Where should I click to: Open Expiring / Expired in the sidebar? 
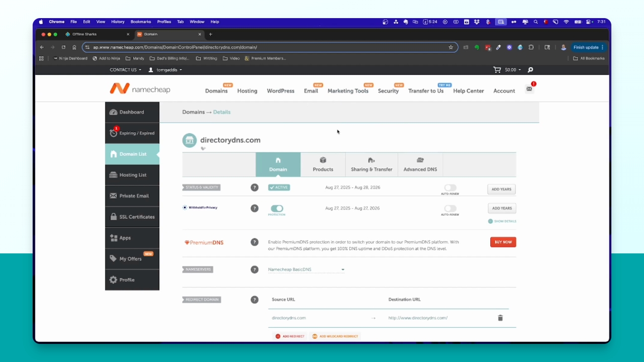click(132, 133)
